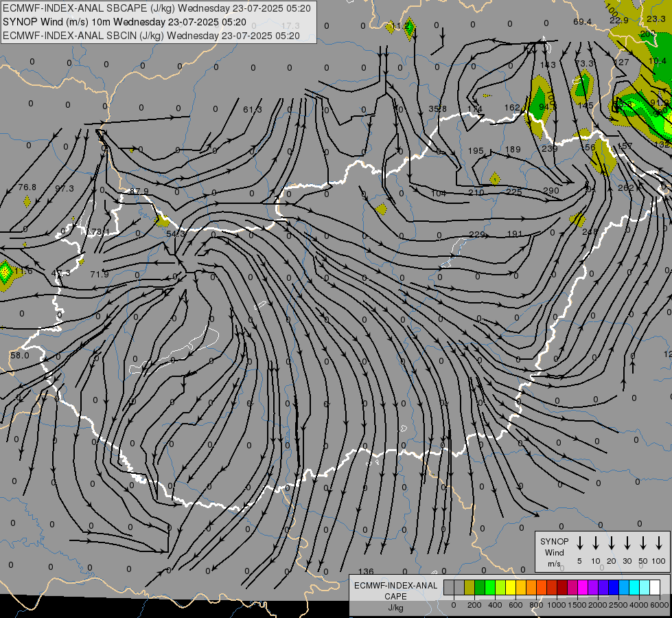Image resolution: width=672 pixels, height=618 pixels.
Task: Click the 47.3 CAPE value on the map
Action: tap(61, 273)
